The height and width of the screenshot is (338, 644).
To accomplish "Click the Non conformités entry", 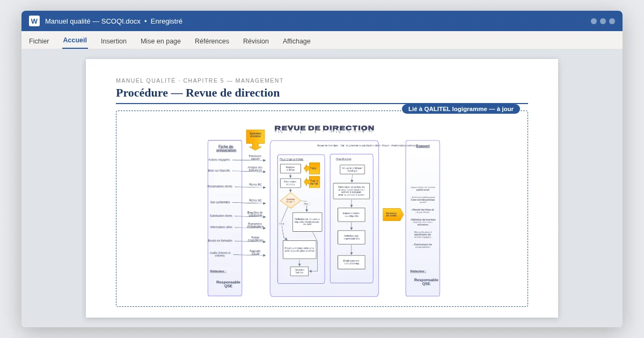I will (220, 202).
